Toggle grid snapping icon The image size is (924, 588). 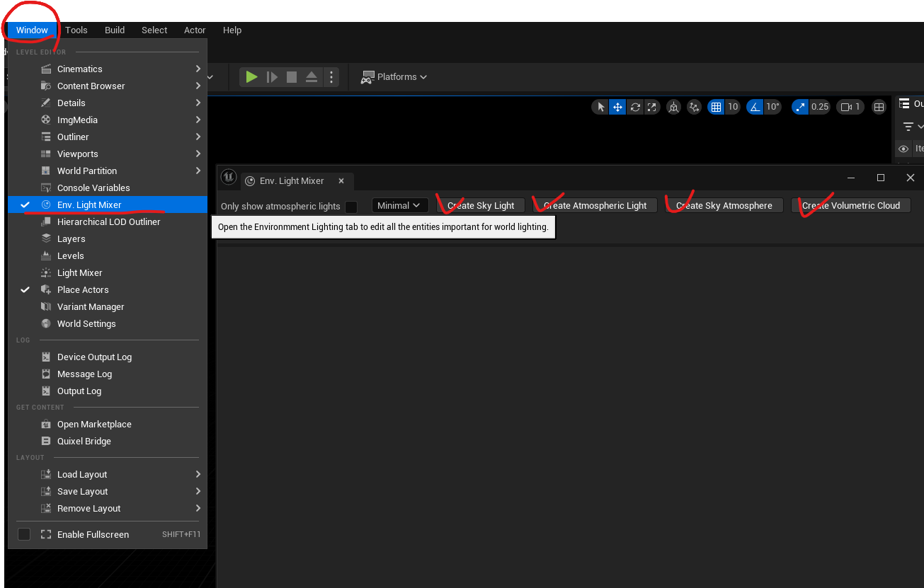[x=716, y=107]
